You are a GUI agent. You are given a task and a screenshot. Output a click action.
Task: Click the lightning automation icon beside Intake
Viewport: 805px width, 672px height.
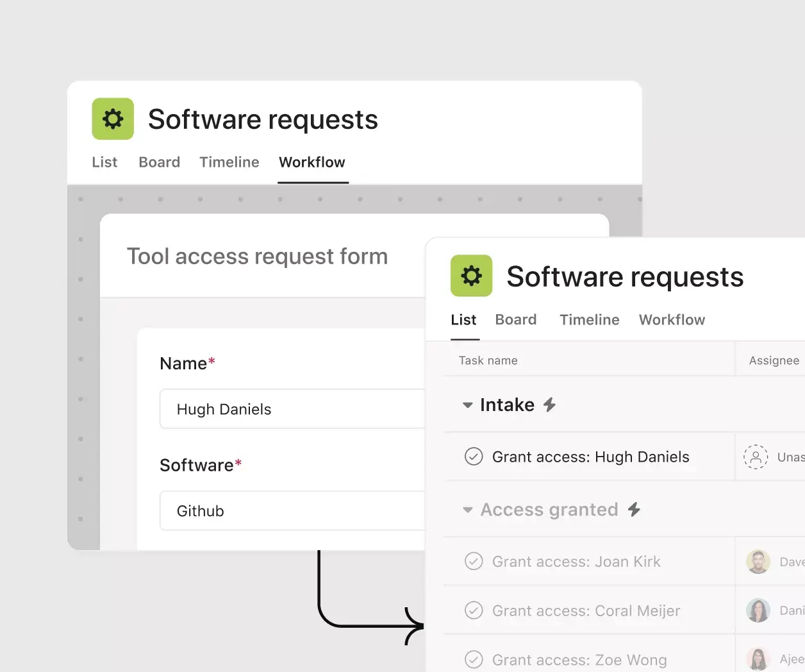click(x=551, y=404)
